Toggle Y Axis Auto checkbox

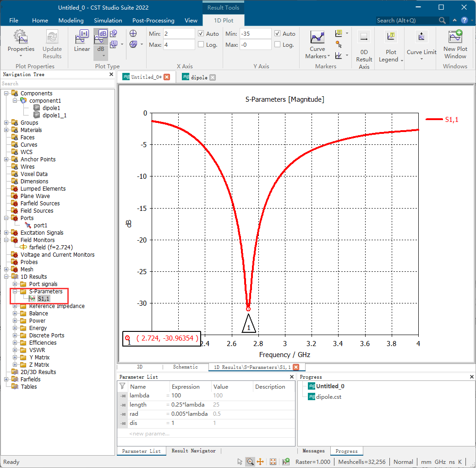click(277, 33)
